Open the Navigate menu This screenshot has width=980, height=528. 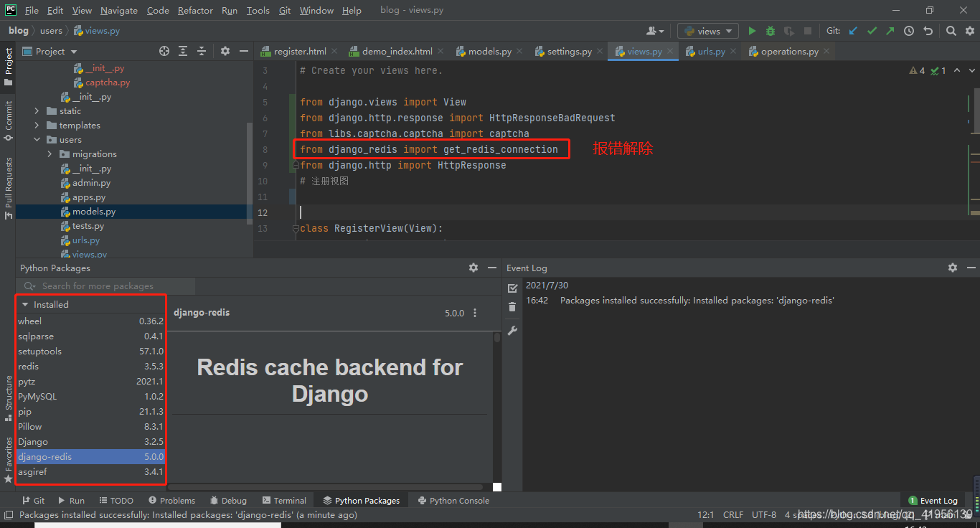click(119, 10)
